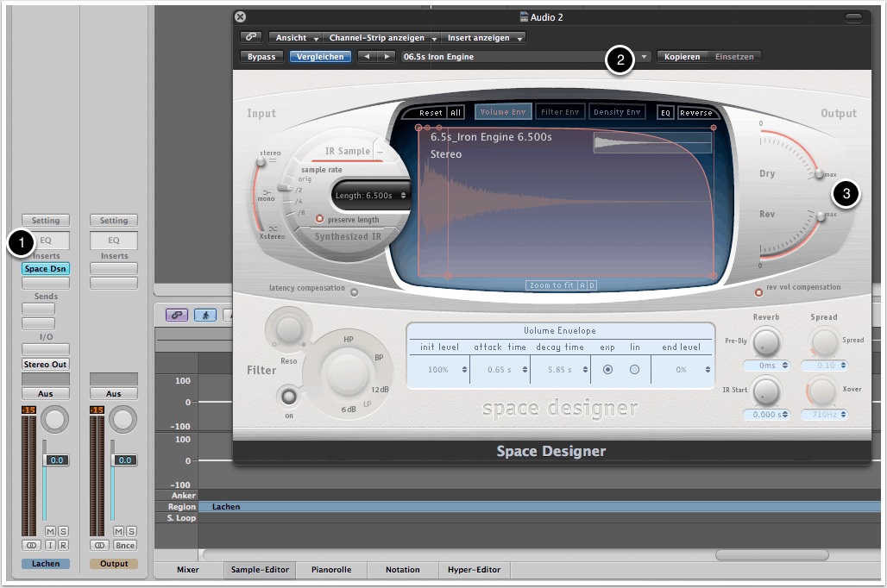The image size is (887, 588).
Task: Open the preset dropdown arrow next to Kopieren
Action: [645, 57]
